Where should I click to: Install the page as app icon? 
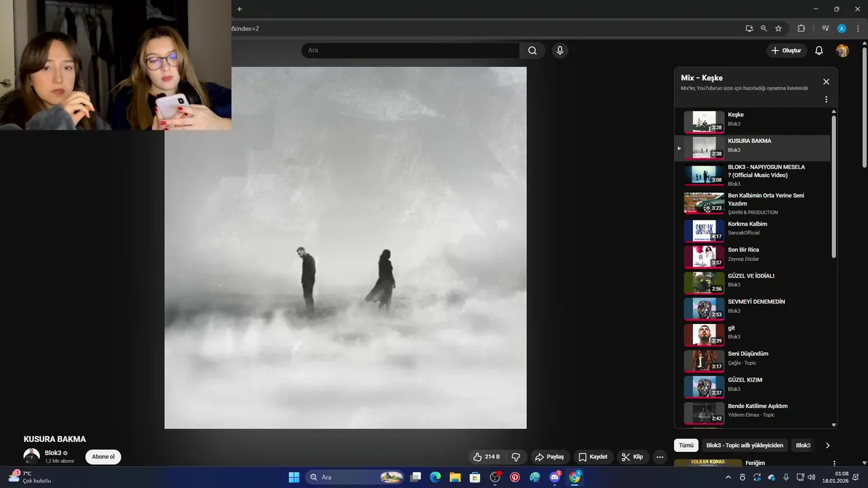749,28
